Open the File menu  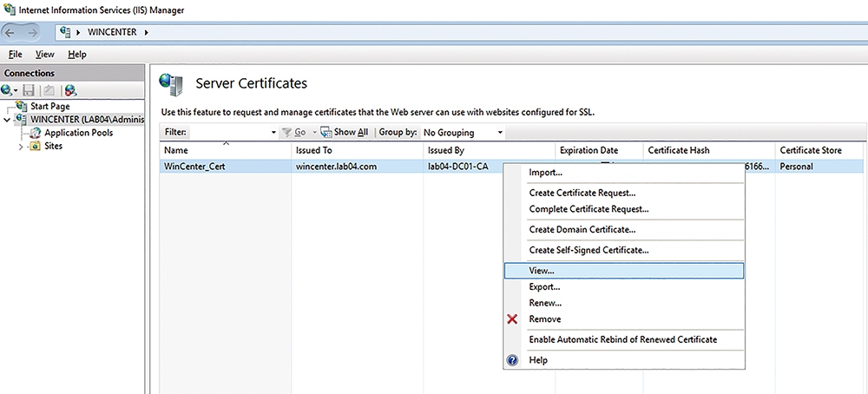pyautogui.click(x=16, y=54)
